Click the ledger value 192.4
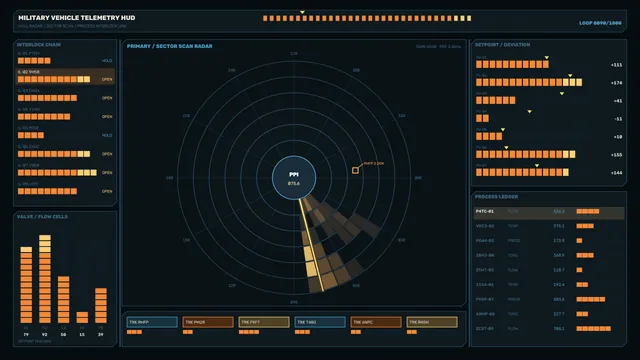640x360 pixels. [559, 285]
